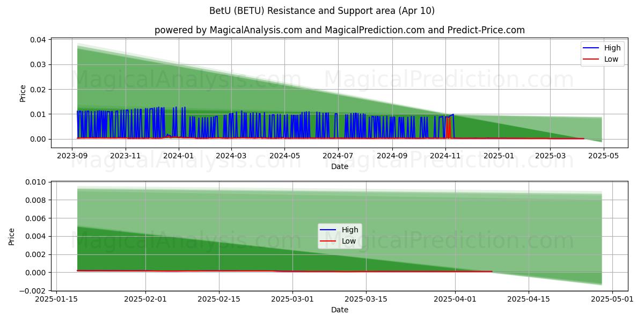Click the '2025-03-15' tick label on the bottom chart
The width and height of the screenshot is (644, 322).
366,299
